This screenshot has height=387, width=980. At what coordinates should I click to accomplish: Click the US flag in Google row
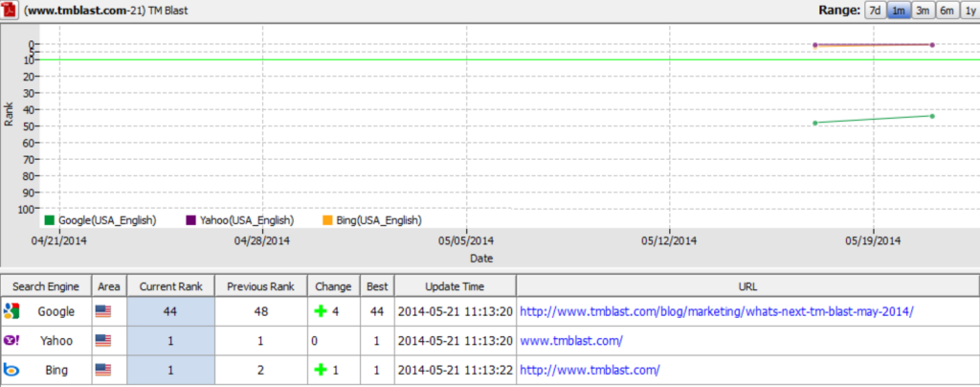[x=103, y=311]
